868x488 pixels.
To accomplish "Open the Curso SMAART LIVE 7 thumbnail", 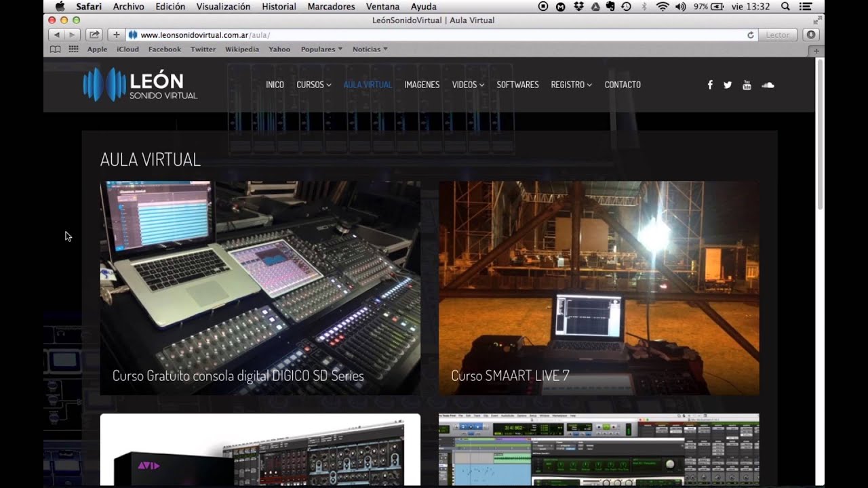I will tap(599, 288).
